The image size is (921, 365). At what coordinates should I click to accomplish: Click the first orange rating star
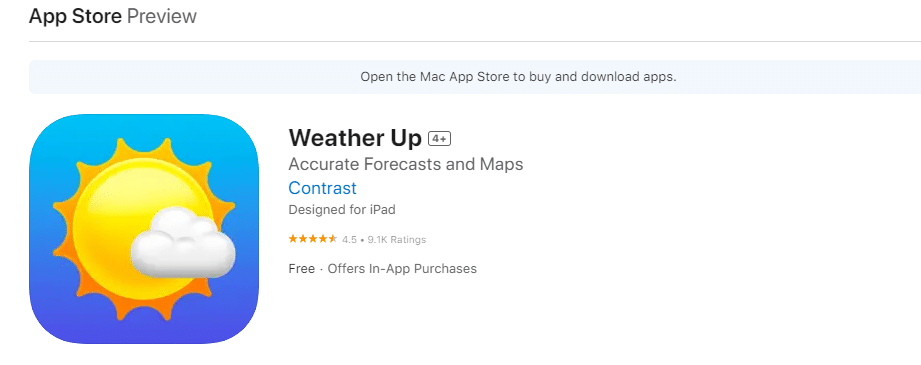point(293,239)
